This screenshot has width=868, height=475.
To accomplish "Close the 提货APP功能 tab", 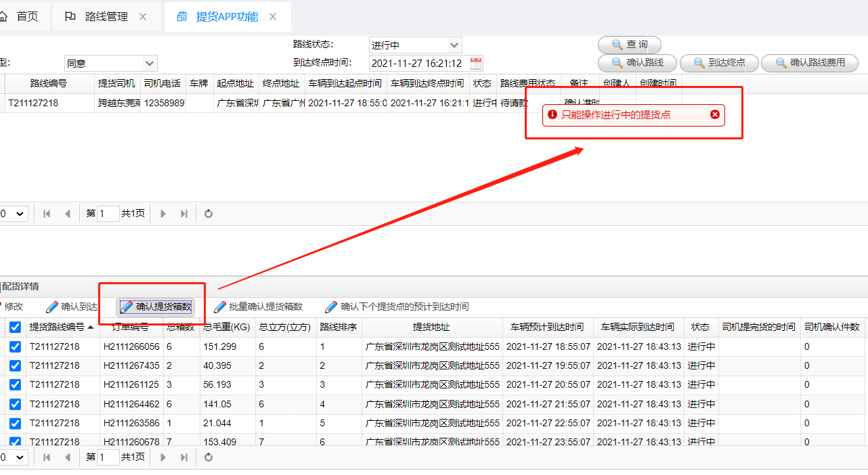I will [273, 17].
